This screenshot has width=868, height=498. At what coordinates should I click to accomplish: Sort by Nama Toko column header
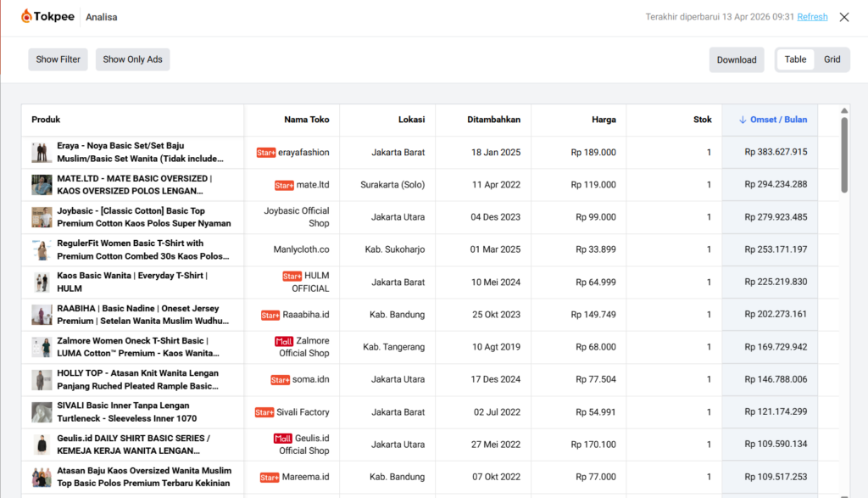[x=306, y=120]
